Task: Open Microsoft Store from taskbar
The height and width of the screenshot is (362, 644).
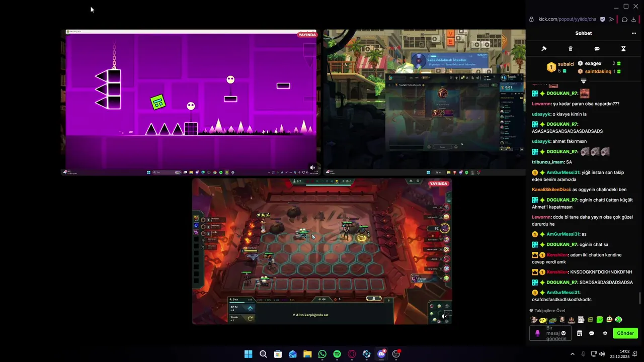Action: tap(278, 354)
